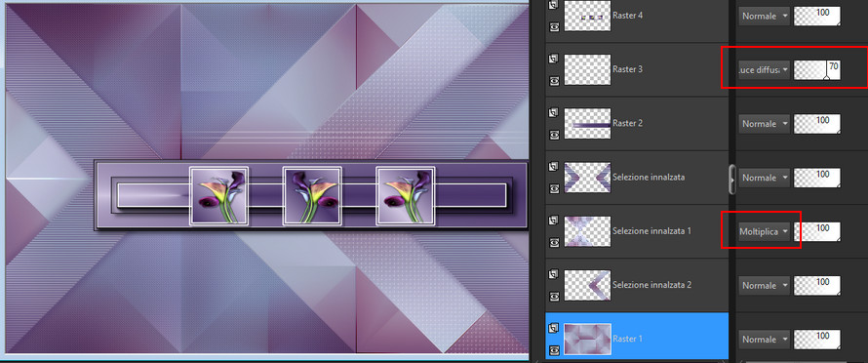Click the left calla lily image on canvas

218,196
